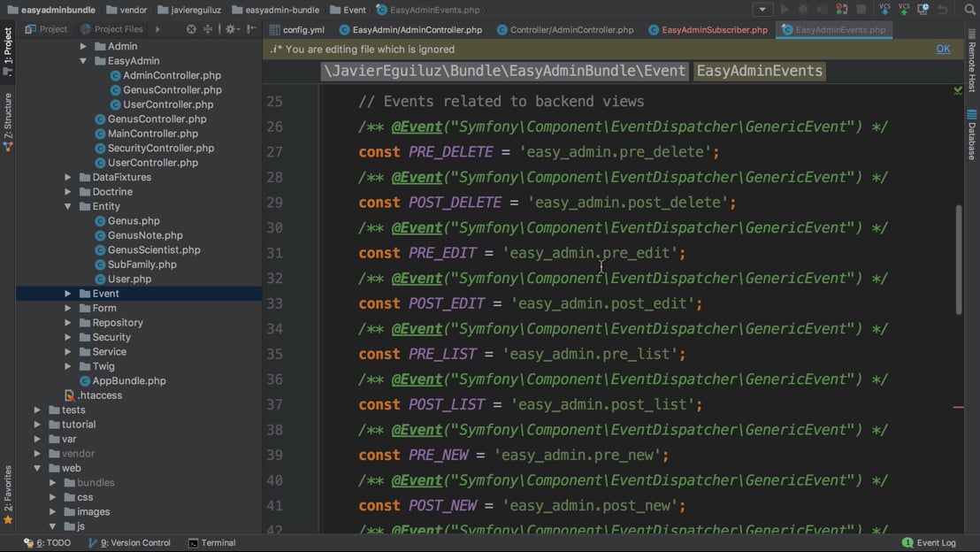Click the scroll from source target icon
Image resolution: width=980 pixels, height=552 pixels.
[191, 29]
